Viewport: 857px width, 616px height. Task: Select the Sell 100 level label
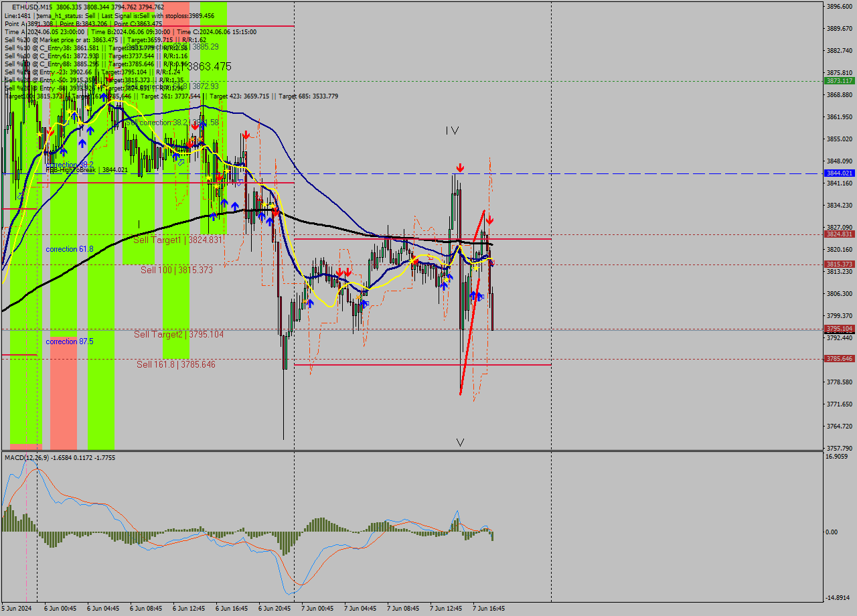click(x=177, y=270)
